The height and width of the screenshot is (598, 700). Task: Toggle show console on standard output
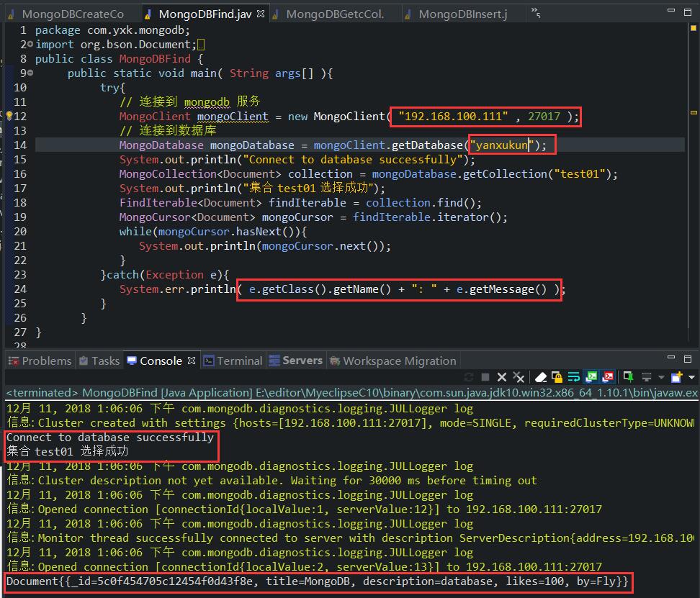click(x=591, y=377)
